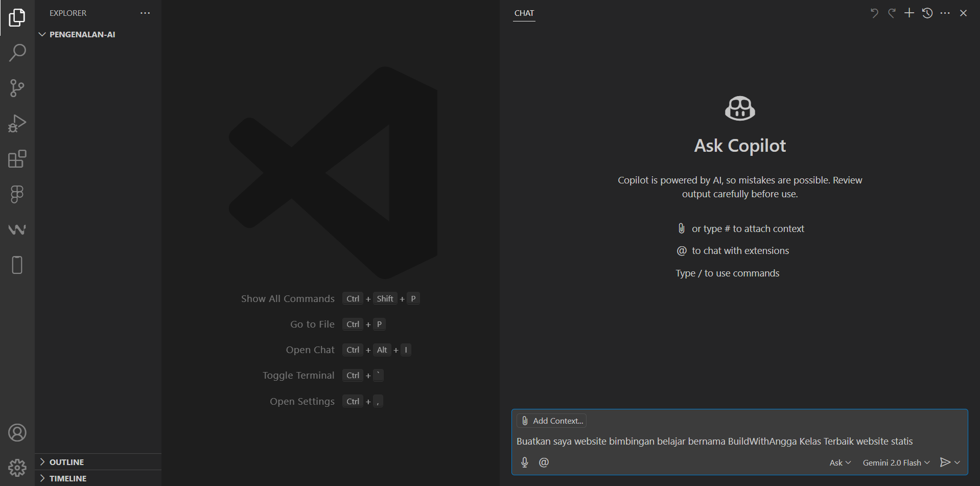The width and height of the screenshot is (980, 486).
Task: Click the 'Ask Copilot' heading
Action: point(740,146)
